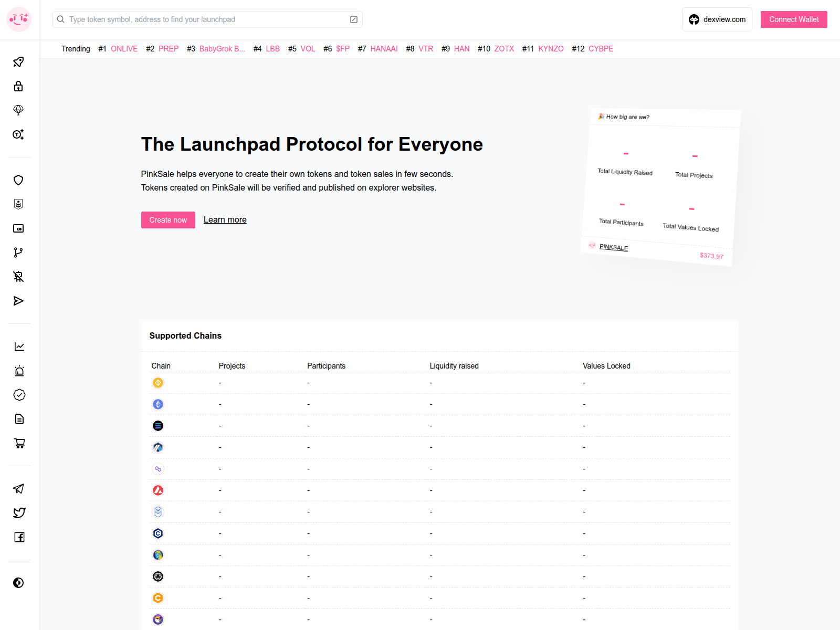Toggle dark mode with half-circle icon
This screenshot has width=840, height=630.
(x=18, y=583)
